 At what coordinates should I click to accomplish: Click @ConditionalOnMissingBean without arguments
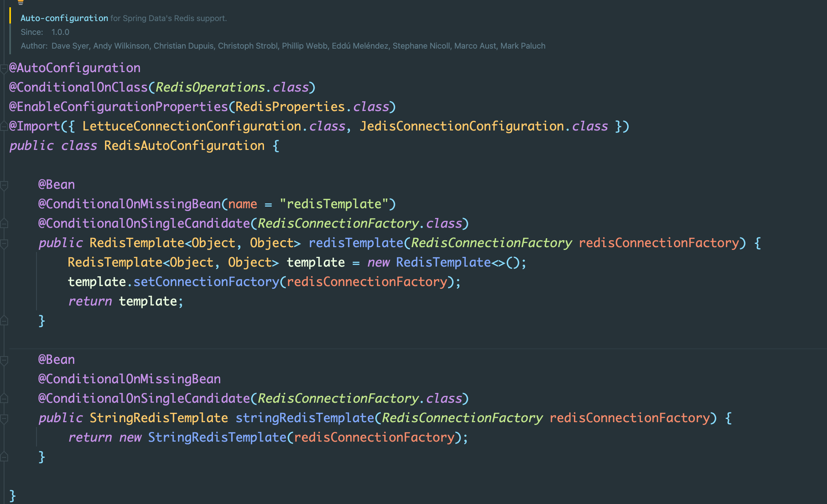[x=130, y=379]
